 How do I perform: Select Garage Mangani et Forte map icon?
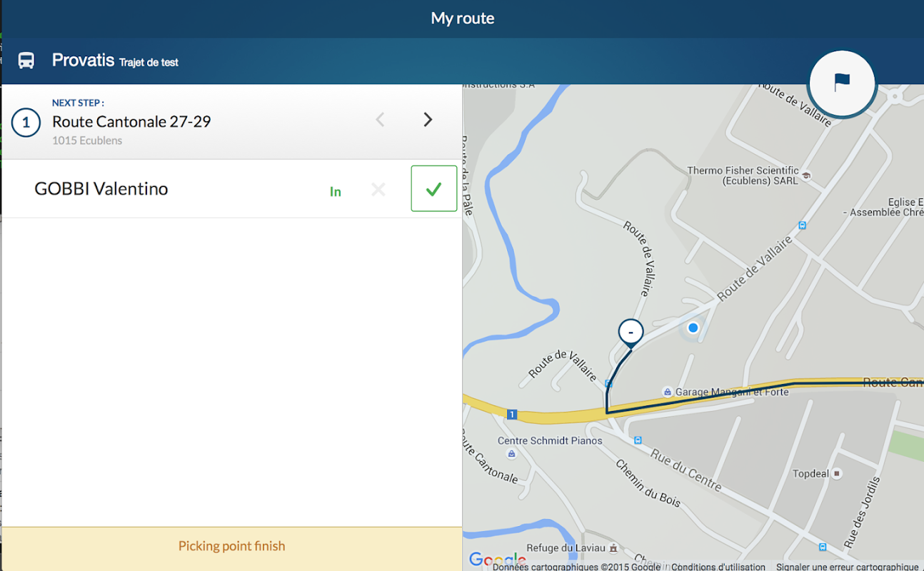(x=667, y=392)
